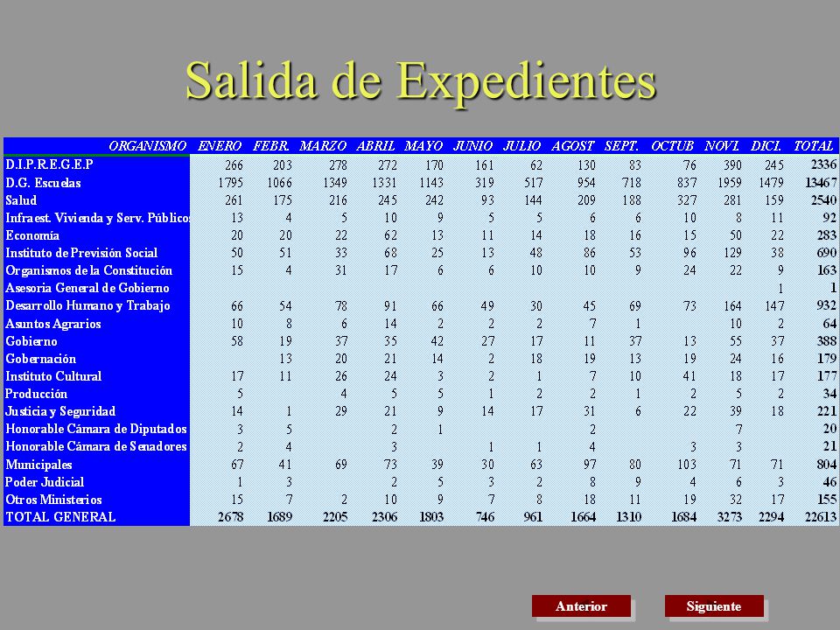Click D.G. Escuelas DICI. value 1479
This screenshot has height=630, width=840.
pos(771,183)
